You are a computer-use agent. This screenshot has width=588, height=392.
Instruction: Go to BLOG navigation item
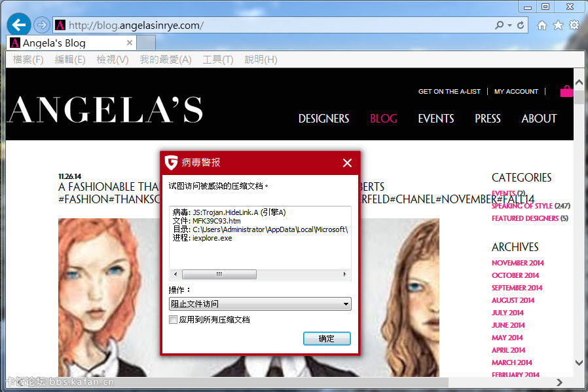(383, 119)
